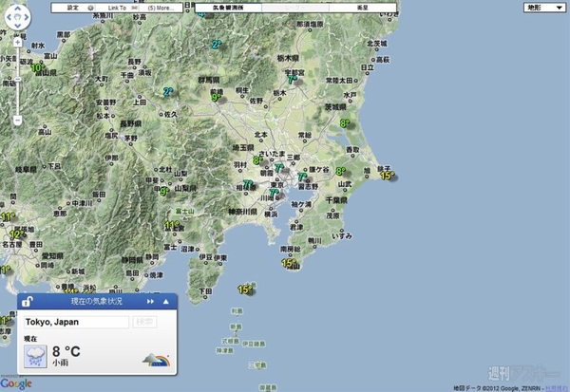Image resolution: width=570 pixels, height=392 pixels.
Task: Pan the map up with the arrow
Action: tap(17, 9)
